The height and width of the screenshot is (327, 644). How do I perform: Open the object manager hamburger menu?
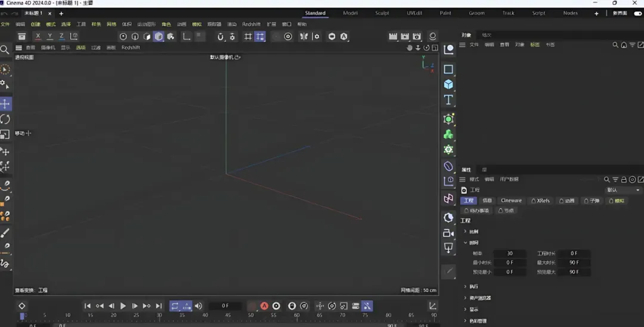(462, 45)
